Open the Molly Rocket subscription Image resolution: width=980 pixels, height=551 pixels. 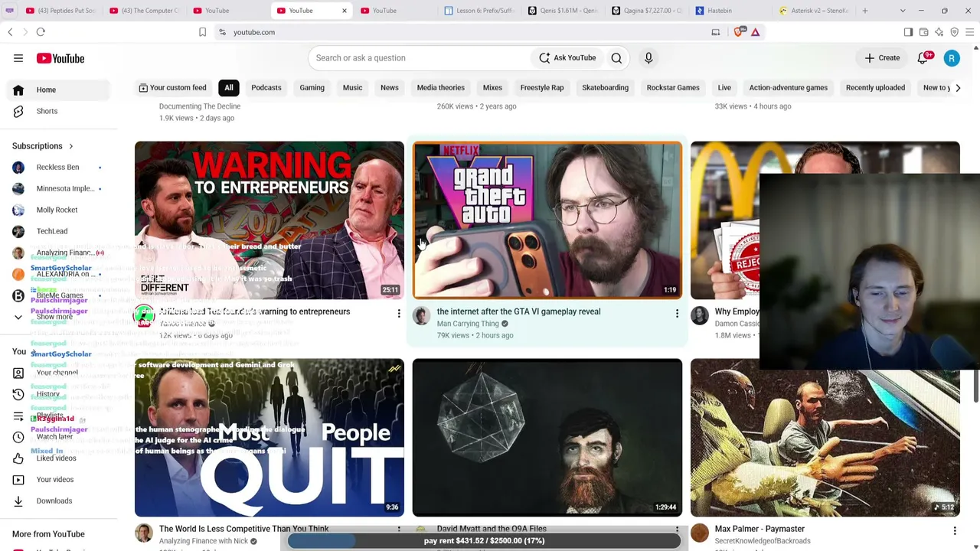click(57, 210)
